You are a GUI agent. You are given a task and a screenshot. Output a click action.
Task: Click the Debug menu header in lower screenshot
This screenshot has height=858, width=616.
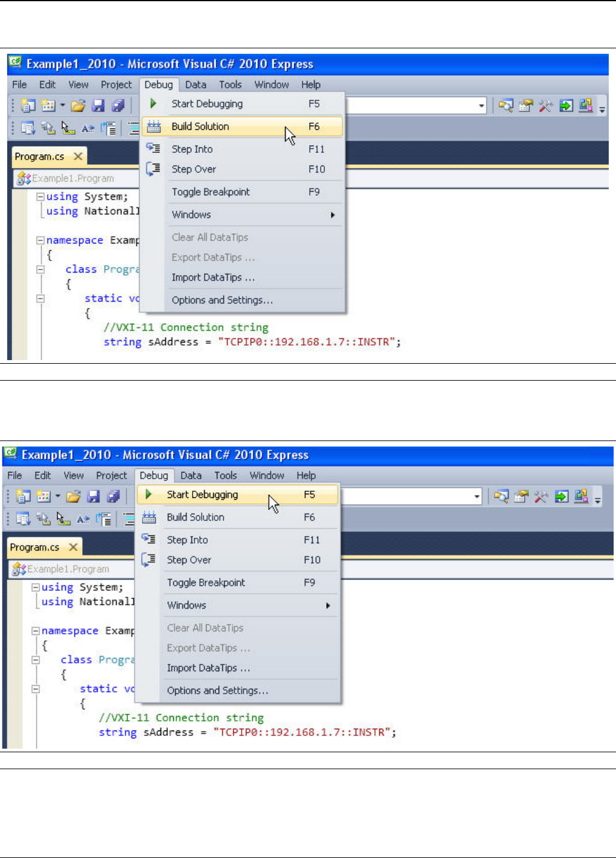[153, 476]
